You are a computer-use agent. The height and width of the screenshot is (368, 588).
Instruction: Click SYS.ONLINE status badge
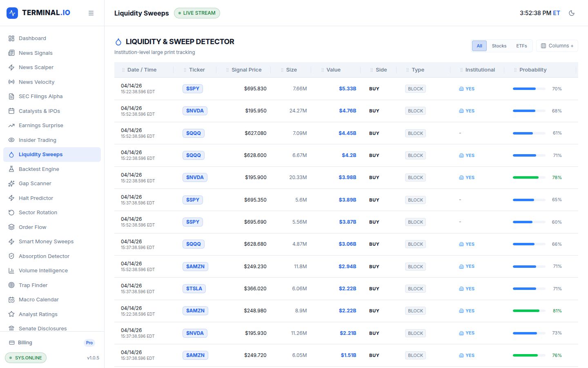(x=26, y=358)
